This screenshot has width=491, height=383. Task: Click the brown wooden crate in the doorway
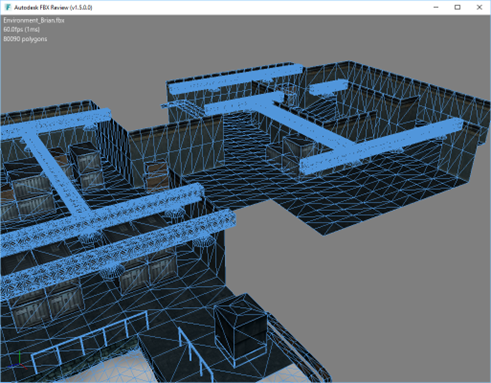pos(156,176)
